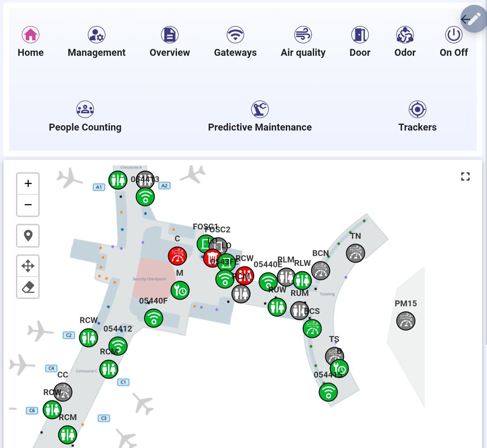The width and height of the screenshot is (487, 448).
Task: Open the Predictive Maintenance page
Action: [x=259, y=117]
